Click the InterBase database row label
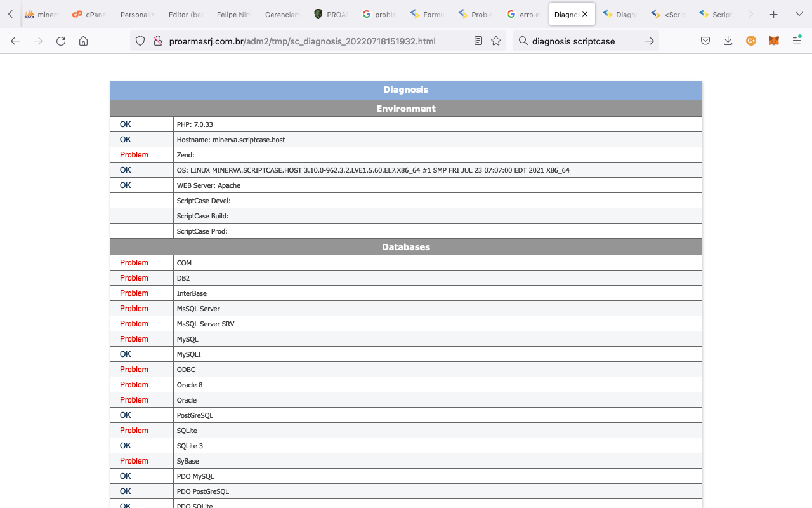Screen dimensions: 812x508 (192, 293)
